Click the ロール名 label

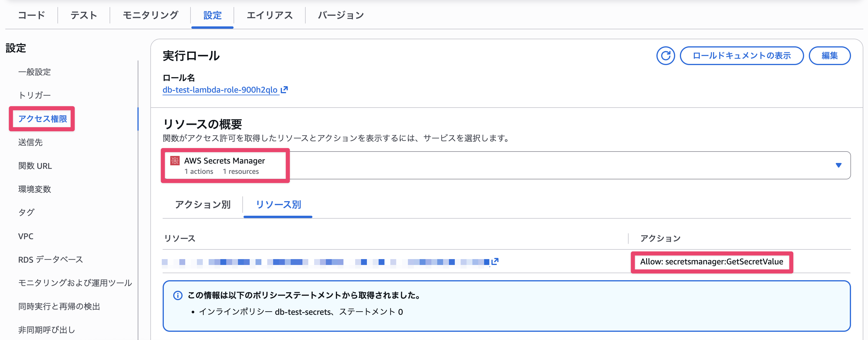[x=178, y=78]
